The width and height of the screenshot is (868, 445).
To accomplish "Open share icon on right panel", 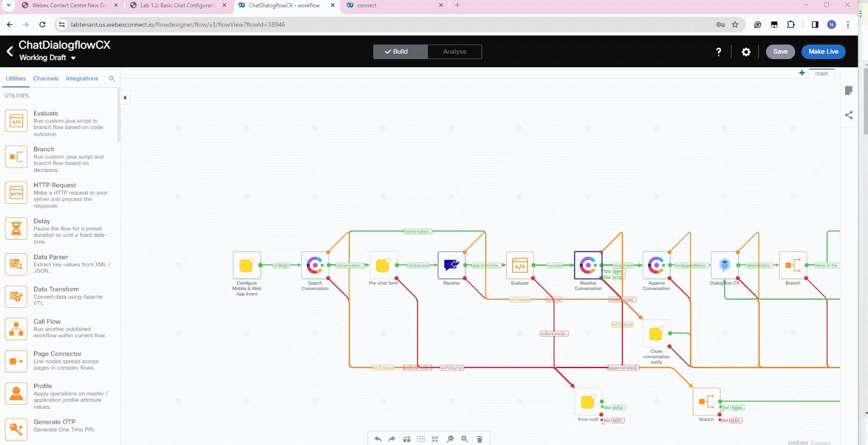I will coord(849,115).
